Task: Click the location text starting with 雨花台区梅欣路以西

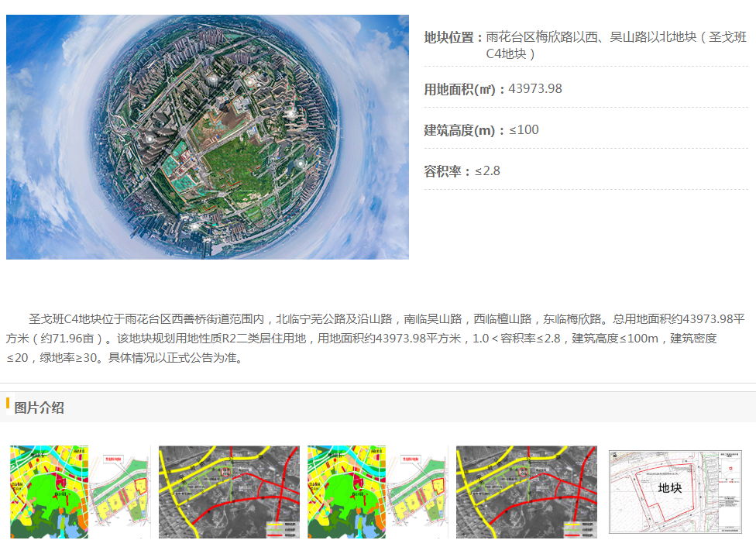Action: 616,37
